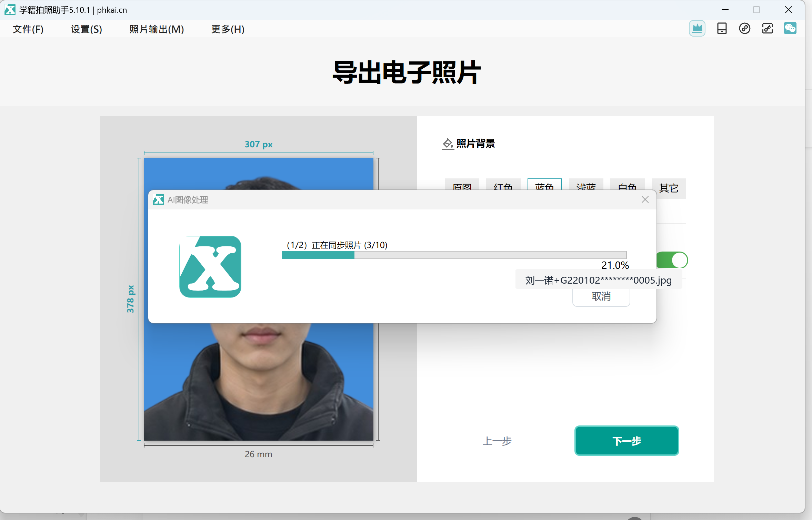This screenshot has width=812, height=520.
Task: Click the 导出电子照片 heading
Action: click(407, 72)
